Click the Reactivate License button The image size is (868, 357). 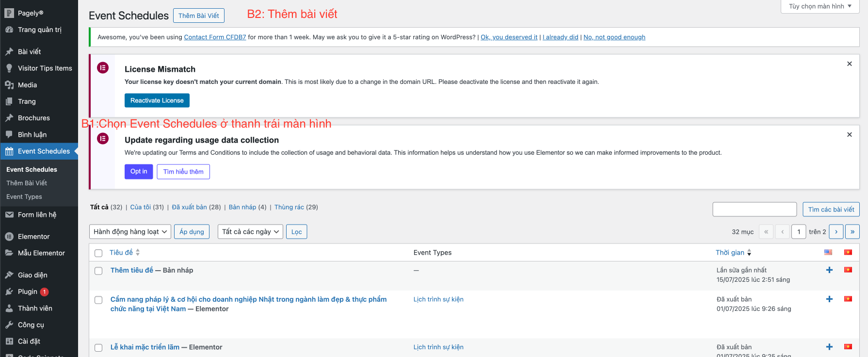[x=157, y=100]
